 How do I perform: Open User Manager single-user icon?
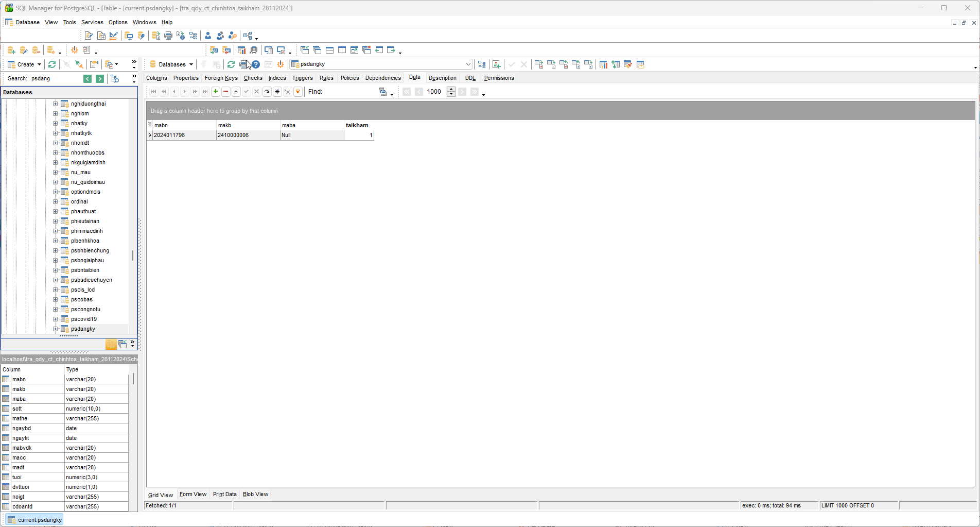[208, 36]
